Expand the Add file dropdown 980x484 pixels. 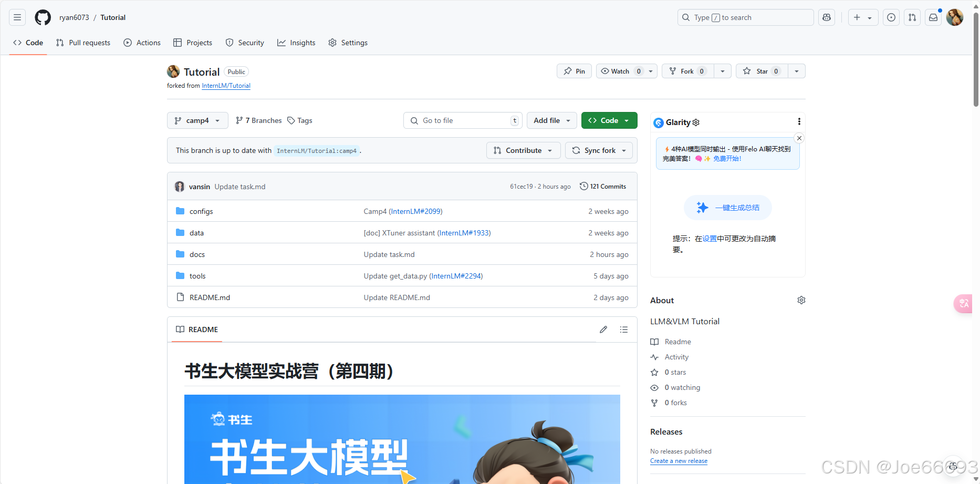coord(551,120)
